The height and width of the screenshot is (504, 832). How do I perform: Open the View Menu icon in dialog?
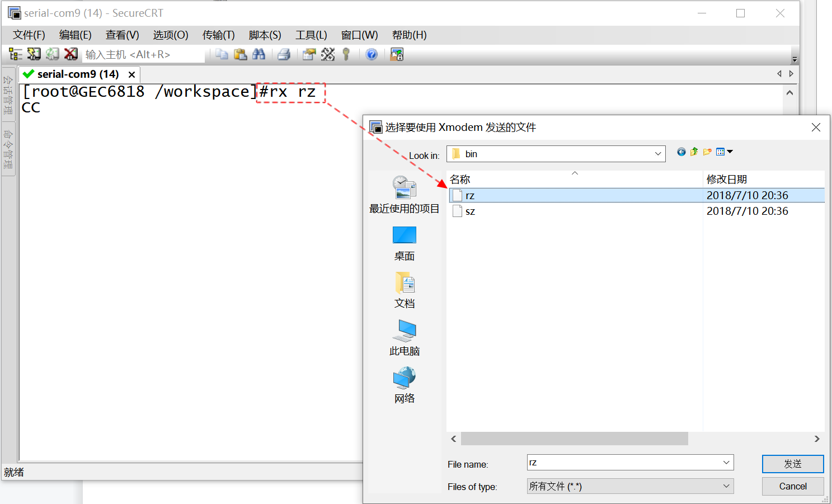click(721, 152)
